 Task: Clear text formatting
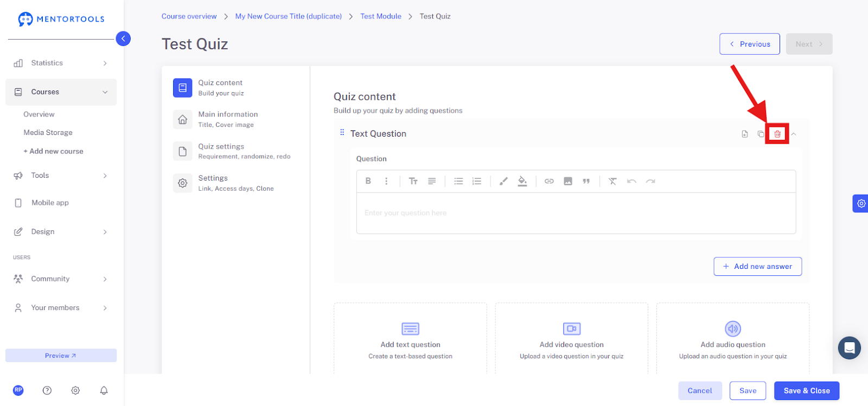(x=612, y=181)
